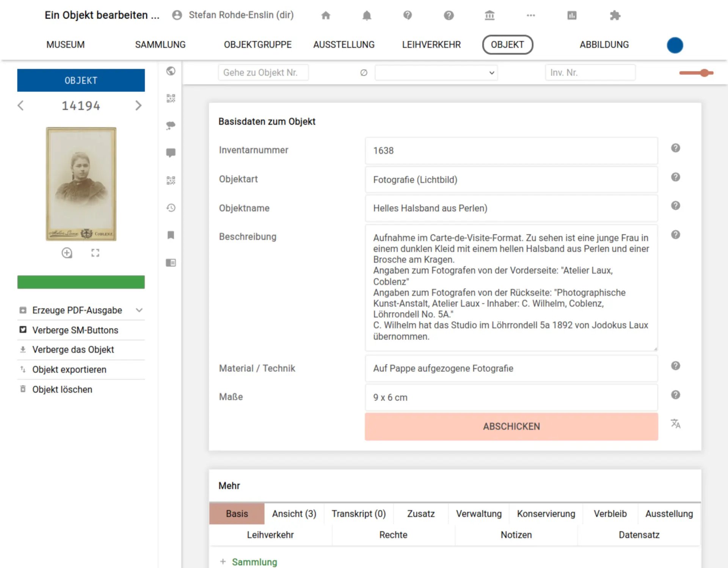Viewport: 728px width, 568px height.
Task: Open the three-dots more icon in header
Action: pyautogui.click(x=531, y=15)
